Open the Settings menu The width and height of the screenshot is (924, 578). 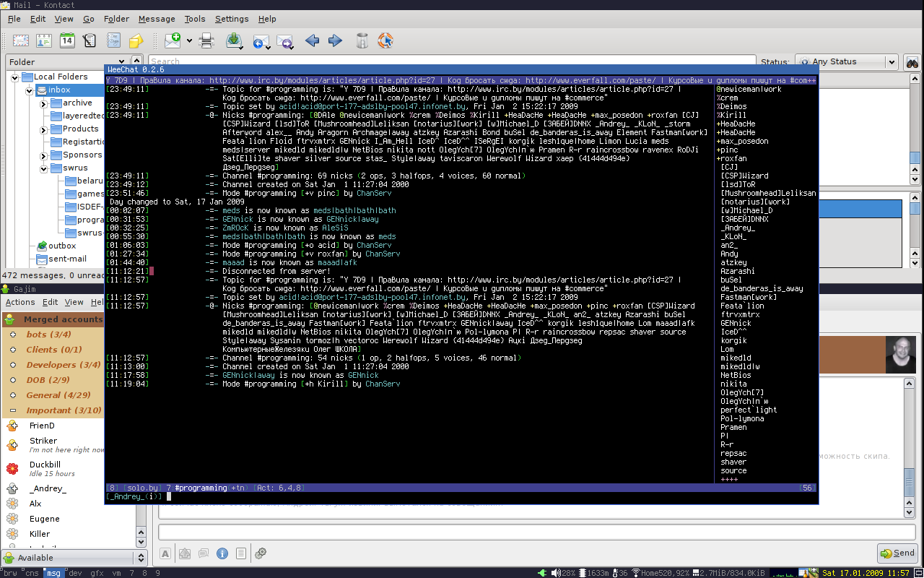click(231, 19)
